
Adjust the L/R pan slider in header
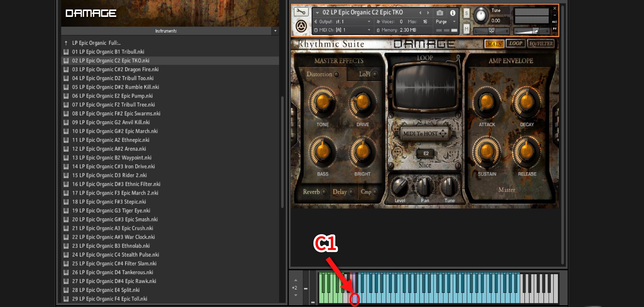(x=491, y=31)
